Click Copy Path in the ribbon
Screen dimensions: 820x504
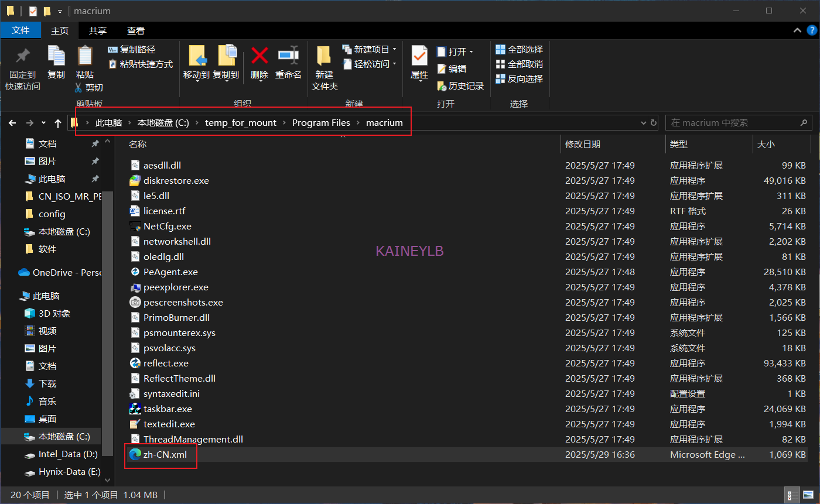[x=132, y=50]
